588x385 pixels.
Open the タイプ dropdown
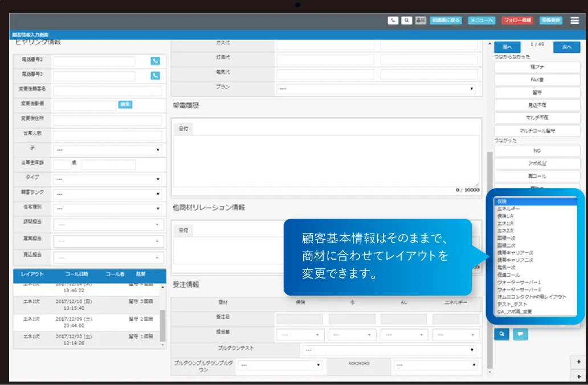[x=107, y=179]
